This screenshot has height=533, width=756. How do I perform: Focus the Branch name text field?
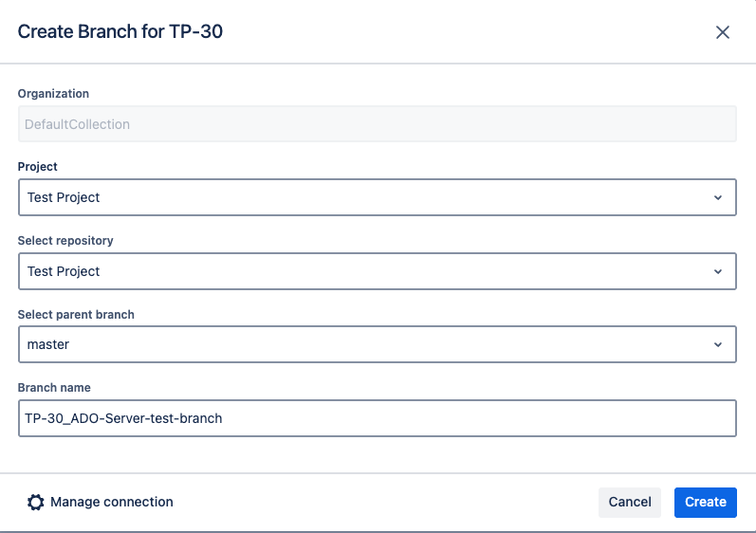pyautogui.click(x=474, y=418)
